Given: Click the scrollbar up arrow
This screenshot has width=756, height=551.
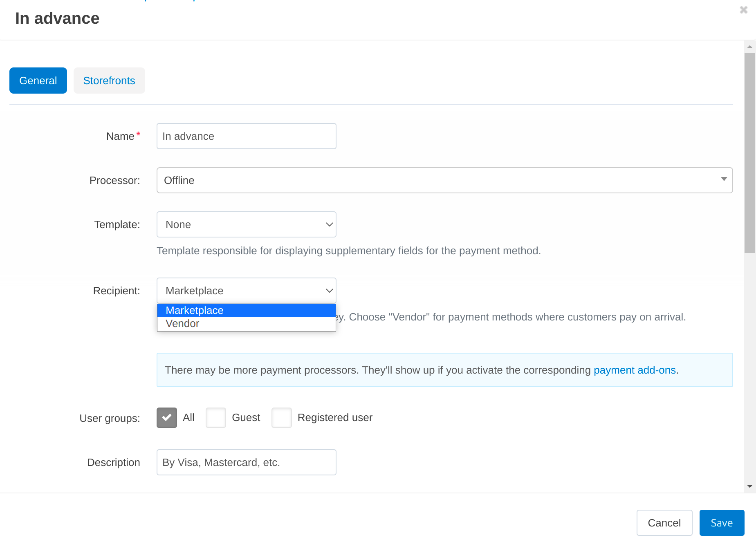Looking at the screenshot, I should [750, 47].
